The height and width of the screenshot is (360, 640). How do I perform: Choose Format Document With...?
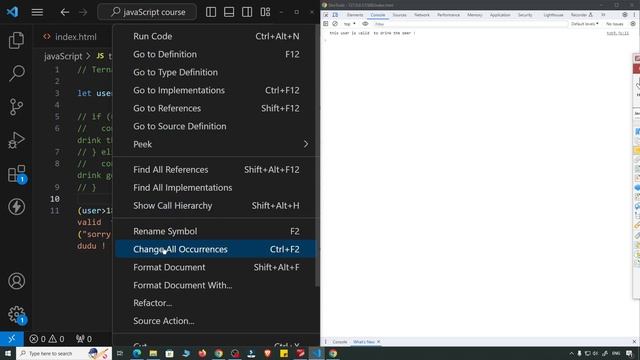(216, 285)
